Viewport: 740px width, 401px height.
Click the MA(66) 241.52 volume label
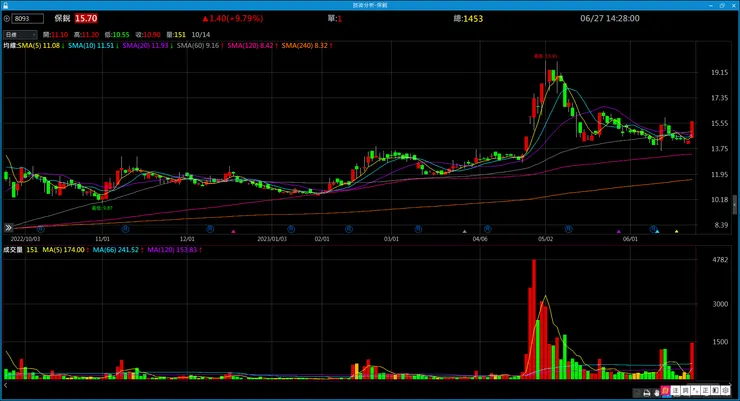pyautogui.click(x=118, y=250)
